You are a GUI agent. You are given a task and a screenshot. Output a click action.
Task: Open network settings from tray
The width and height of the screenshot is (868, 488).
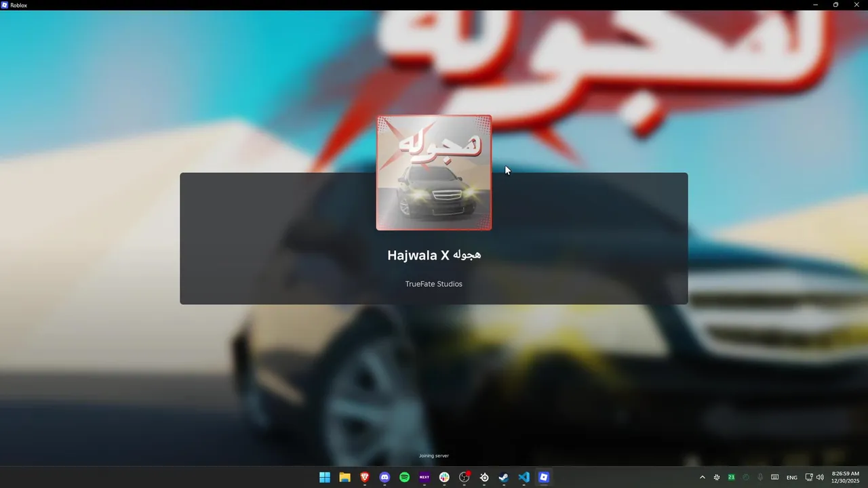pos(809,477)
